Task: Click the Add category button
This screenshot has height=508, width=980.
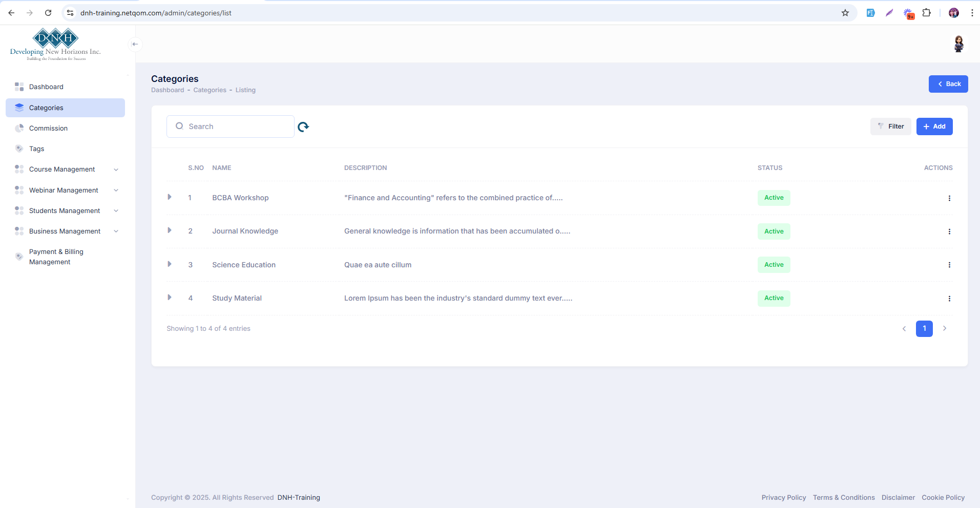Action: coord(934,126)
